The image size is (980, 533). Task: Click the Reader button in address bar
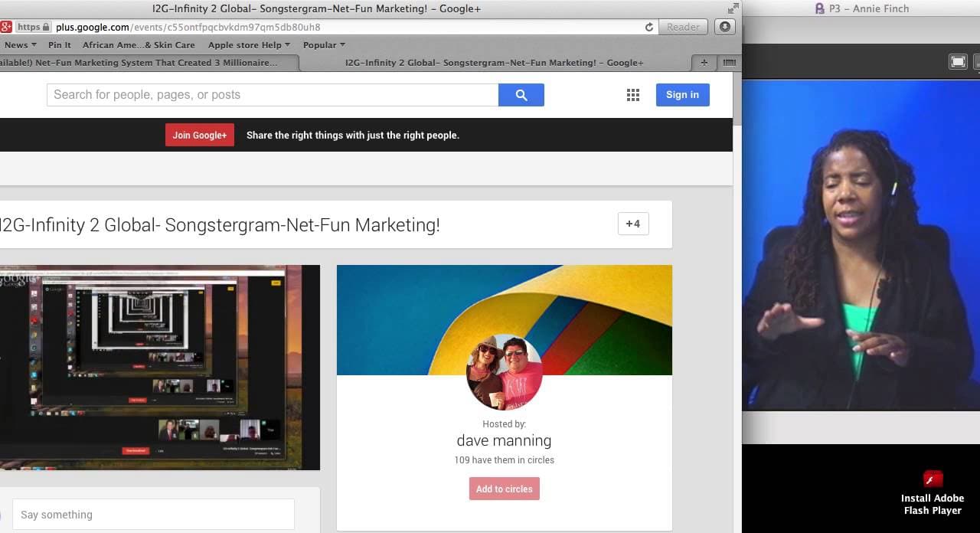click(683, 27)
